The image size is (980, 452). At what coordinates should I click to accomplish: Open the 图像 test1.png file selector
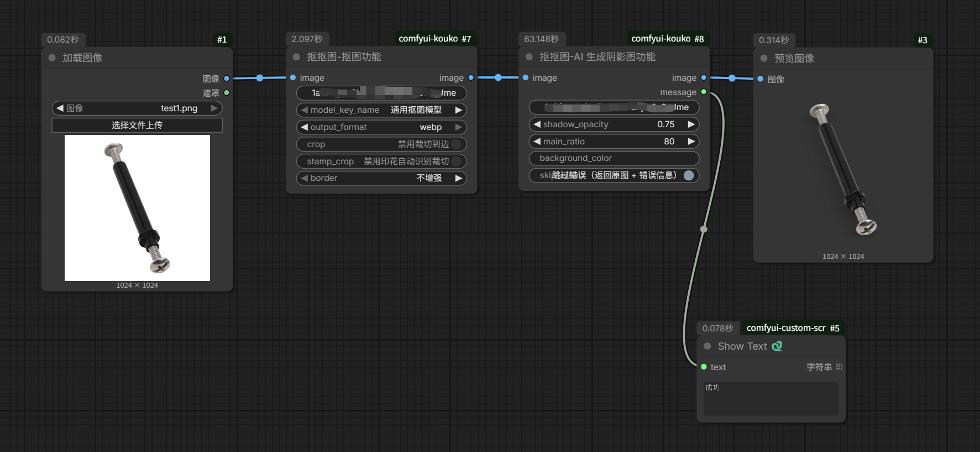pyautogui.click(x=137, y=108)
